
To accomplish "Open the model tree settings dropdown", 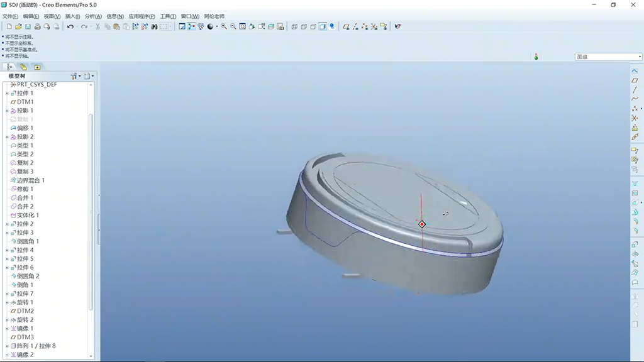I will pos(75,76).
